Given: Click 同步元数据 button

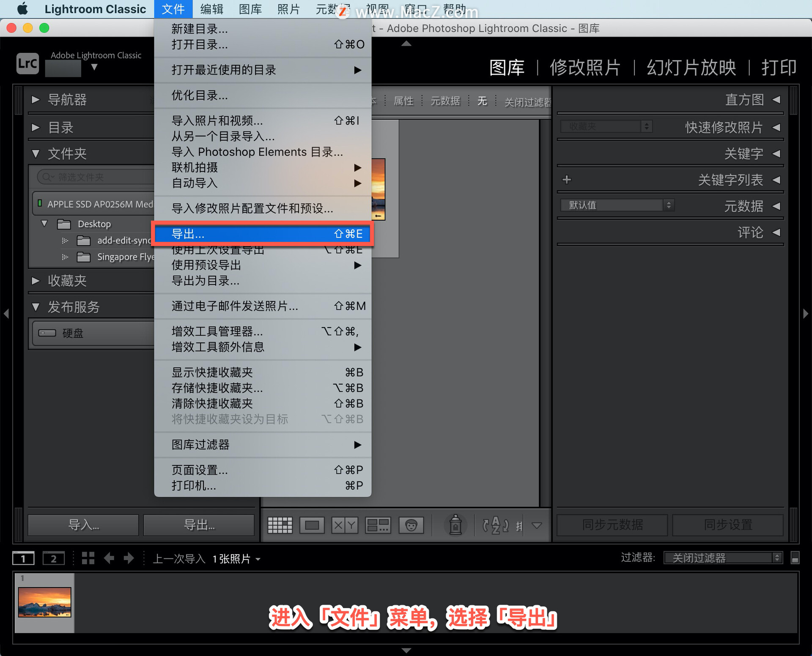Looking at the screenshot, I should [x=612, y=525].
